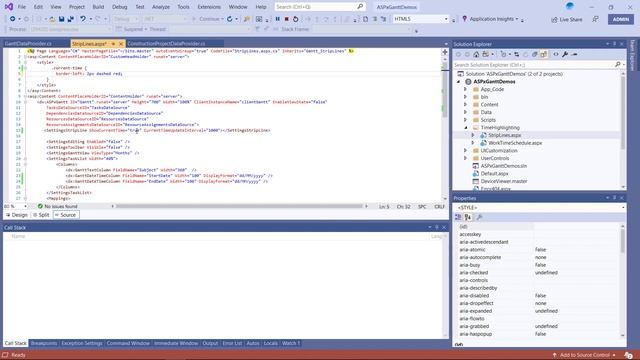Click the Break All pause debug icon
Viewport: 640px width, 360px height.
[278, 19]
